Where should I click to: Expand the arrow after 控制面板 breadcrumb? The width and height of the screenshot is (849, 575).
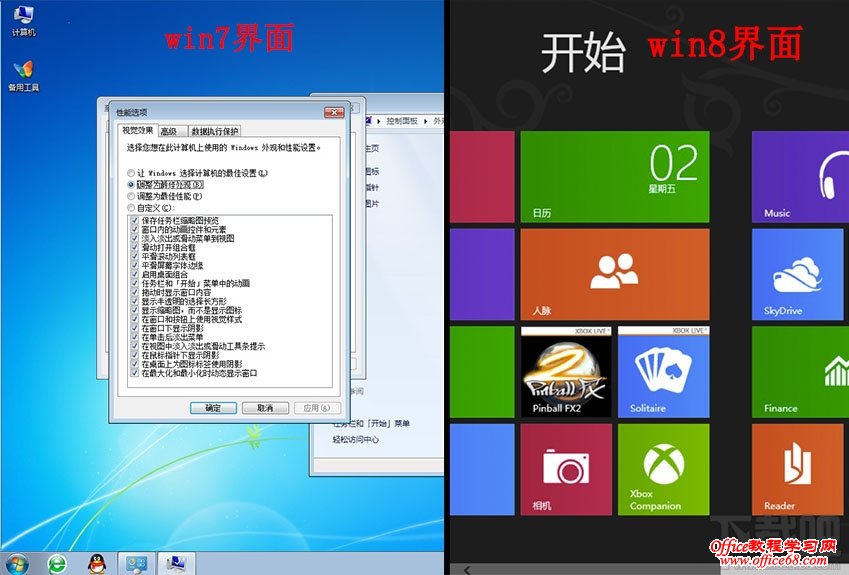coord(425,121)
